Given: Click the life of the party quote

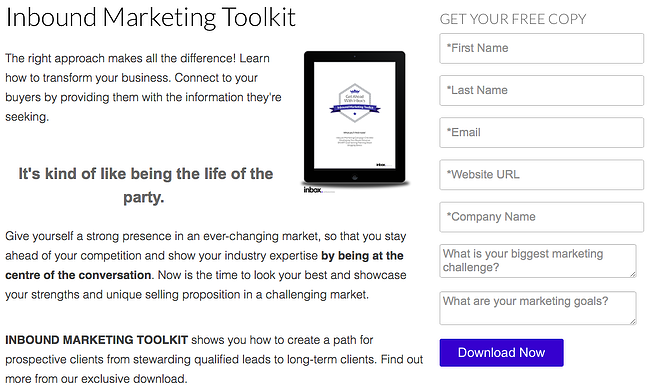Looking at the screenshot, I should click(x=146, y=185).
